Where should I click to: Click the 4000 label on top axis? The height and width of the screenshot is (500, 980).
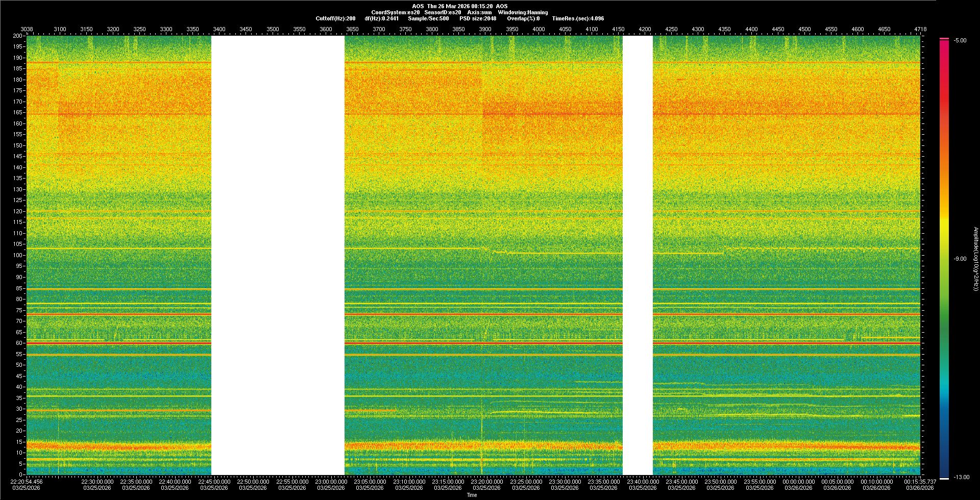tap(538, 29)
